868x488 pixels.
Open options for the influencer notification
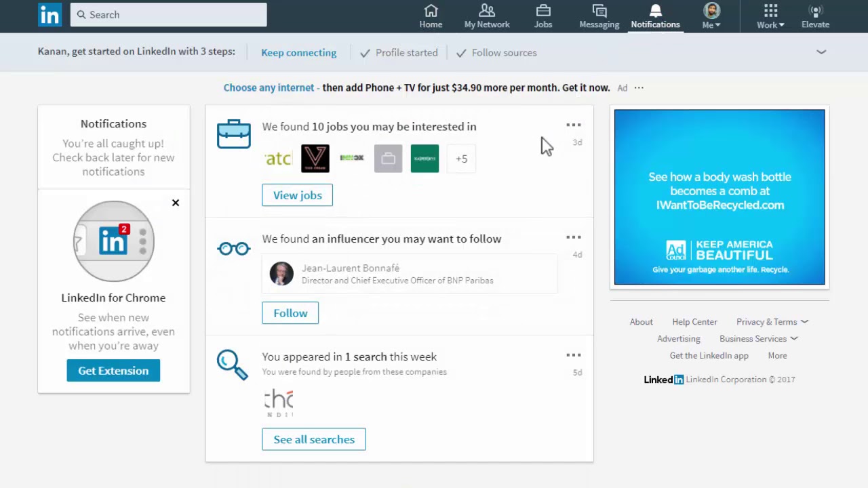pyautogui.click(x=574, y=237)
